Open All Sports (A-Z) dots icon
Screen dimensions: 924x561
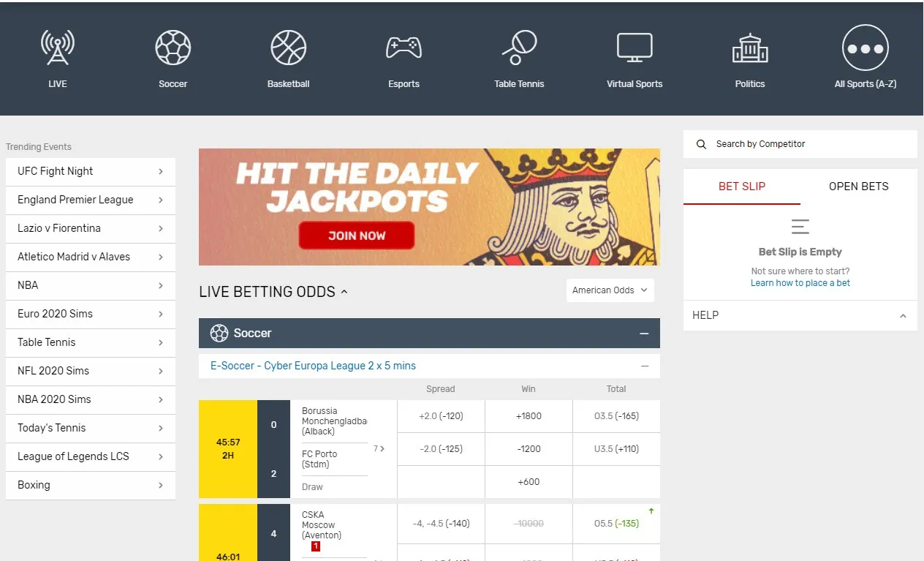tap(866, 48)
